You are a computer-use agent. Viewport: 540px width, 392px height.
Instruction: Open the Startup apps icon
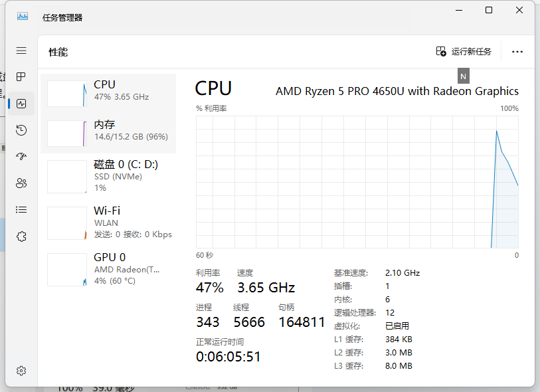[x=21, y=157]
